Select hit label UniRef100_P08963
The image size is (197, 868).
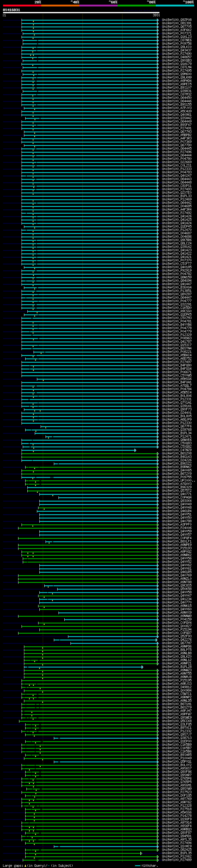click(x=177, y=338)
